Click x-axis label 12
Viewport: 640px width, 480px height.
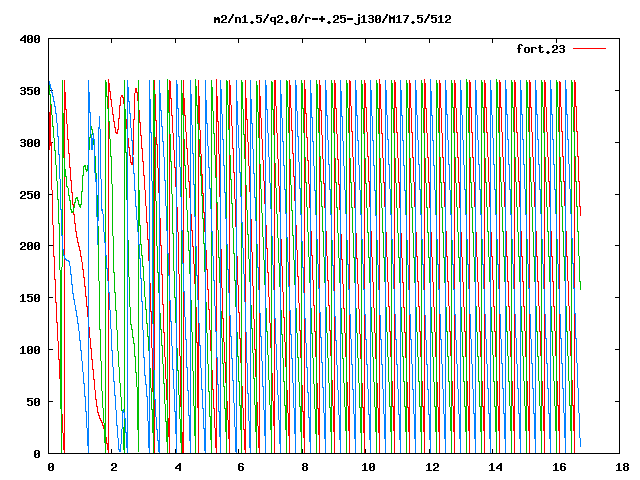click(x=431, y=467)
